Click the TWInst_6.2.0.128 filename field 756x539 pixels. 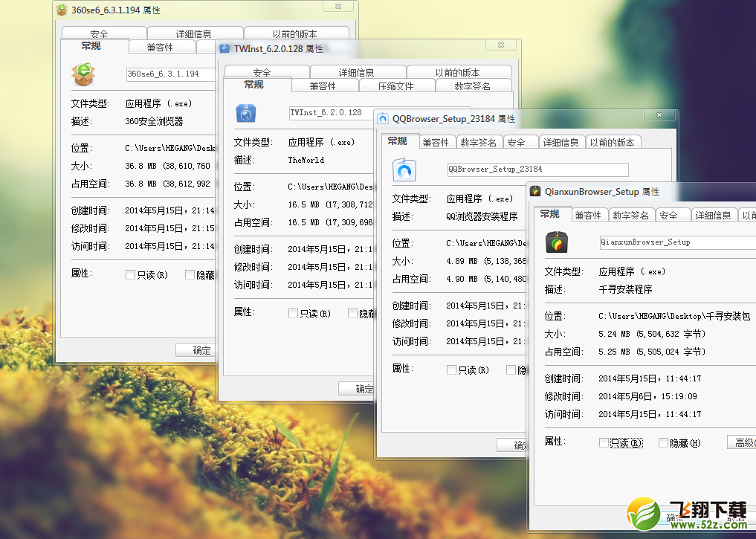[x=332, y=112]
